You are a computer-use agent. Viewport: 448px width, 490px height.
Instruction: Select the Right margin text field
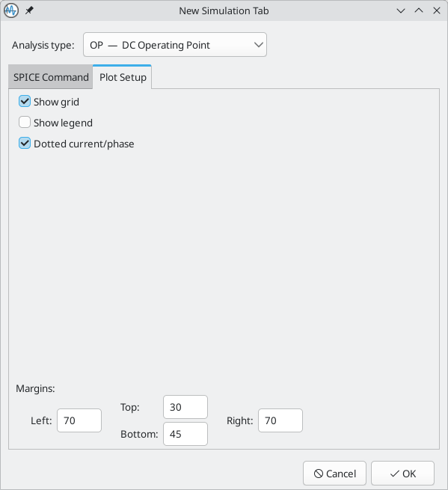(x=280, y=420)
